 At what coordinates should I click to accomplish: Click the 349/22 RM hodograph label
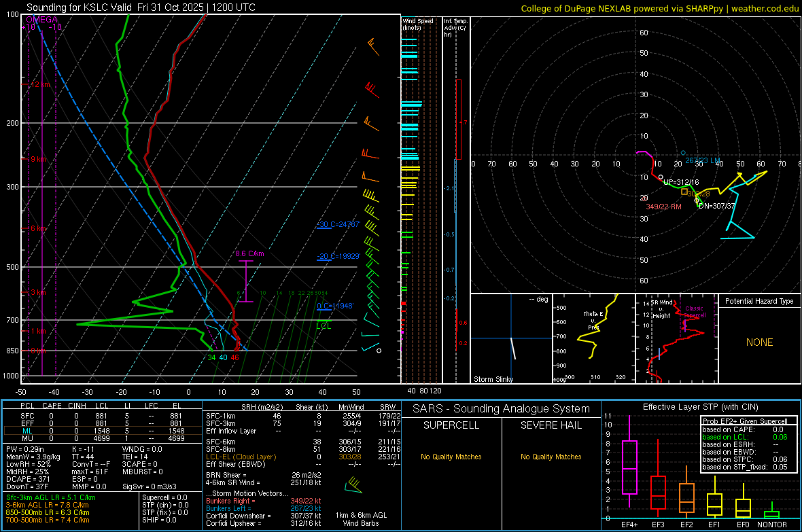pyautogui.click(x=663, y=207)
